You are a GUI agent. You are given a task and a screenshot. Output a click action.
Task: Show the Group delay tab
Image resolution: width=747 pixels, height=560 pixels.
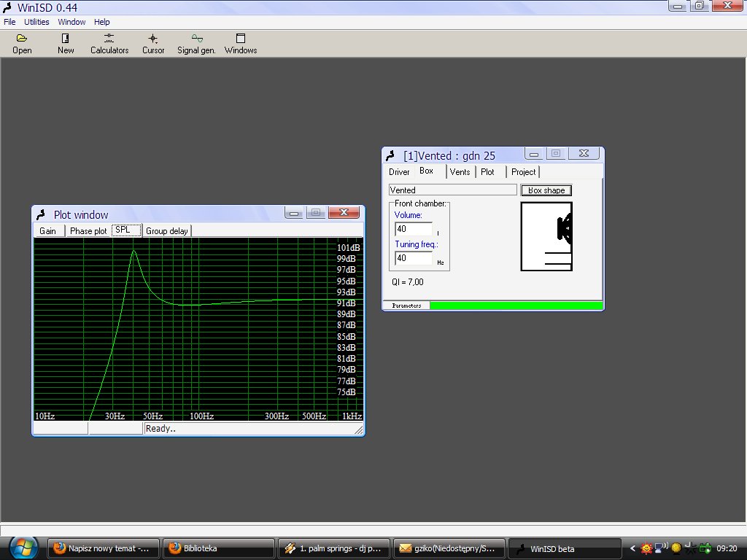click(167, 231)
